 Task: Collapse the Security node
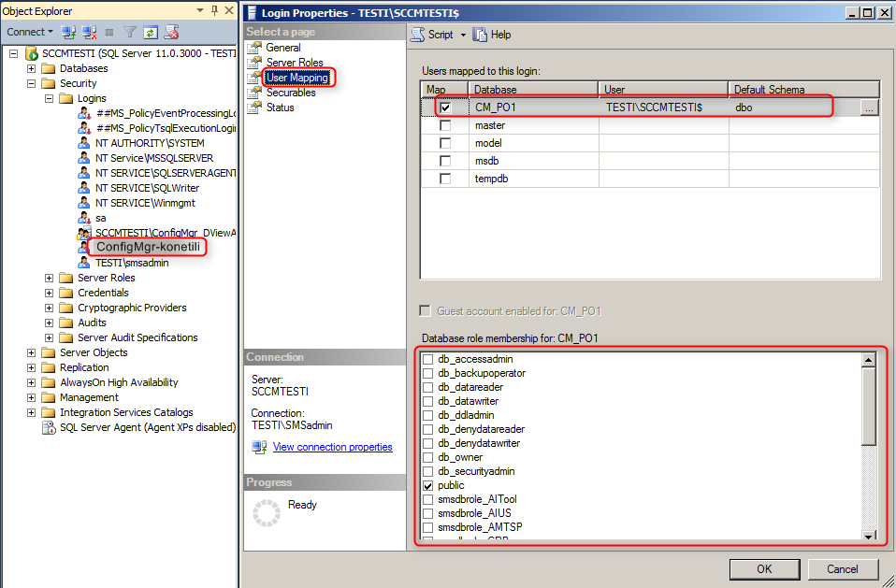[x=32, y=83]
